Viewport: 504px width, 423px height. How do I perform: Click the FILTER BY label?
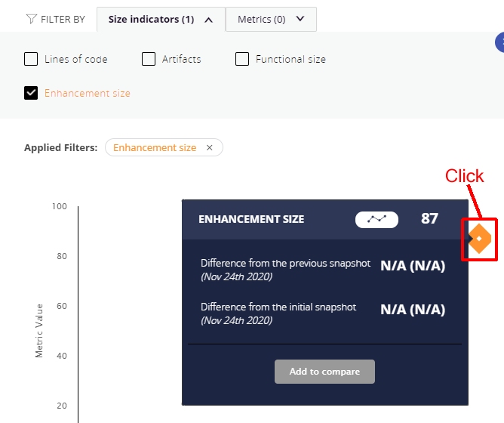point(63,20)
